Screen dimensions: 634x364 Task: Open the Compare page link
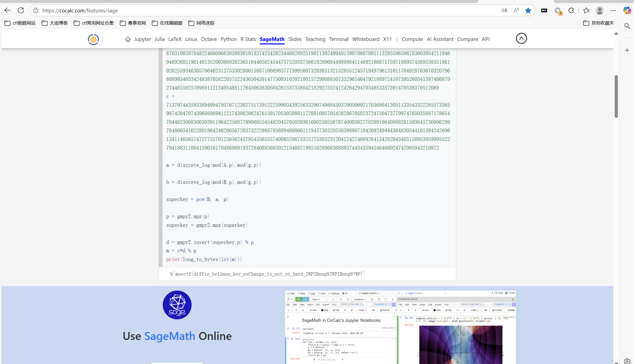click(x=467, y=39)
